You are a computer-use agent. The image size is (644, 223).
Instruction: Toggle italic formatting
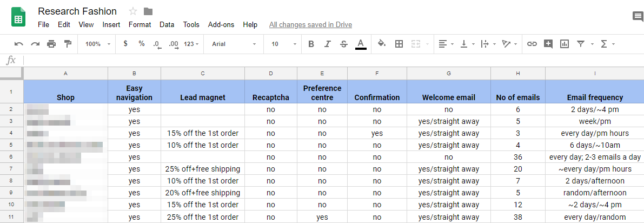[x=327, y=44]
